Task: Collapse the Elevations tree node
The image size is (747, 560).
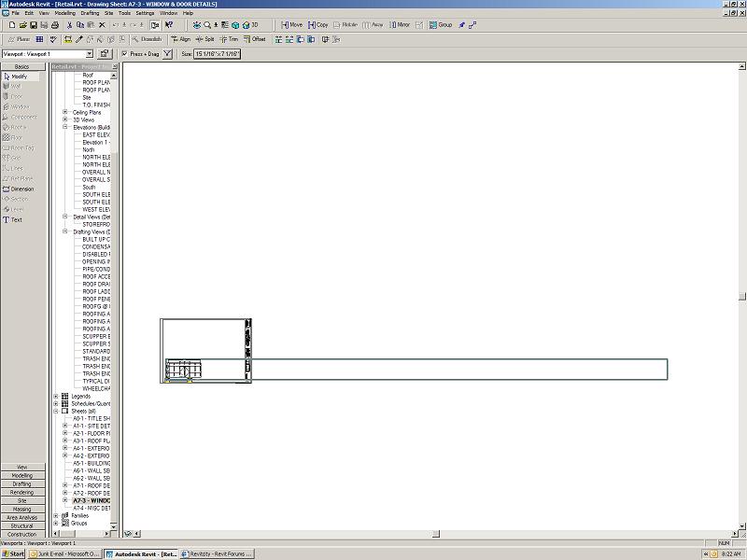Action: pos(65,127)
